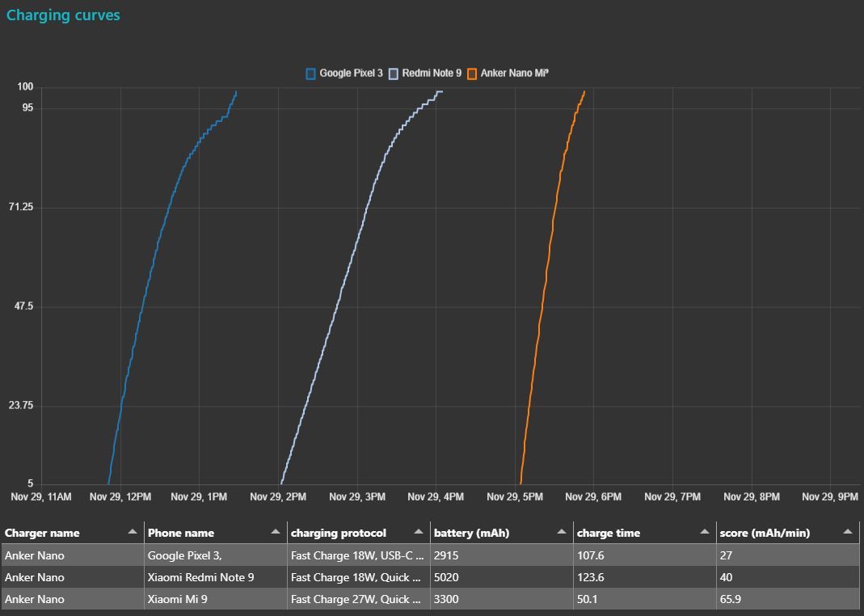Screen dimensions: 864x616
Task: Select Anker Nano cell in Google Pixel 3 row
Action: tap(72, 555)
